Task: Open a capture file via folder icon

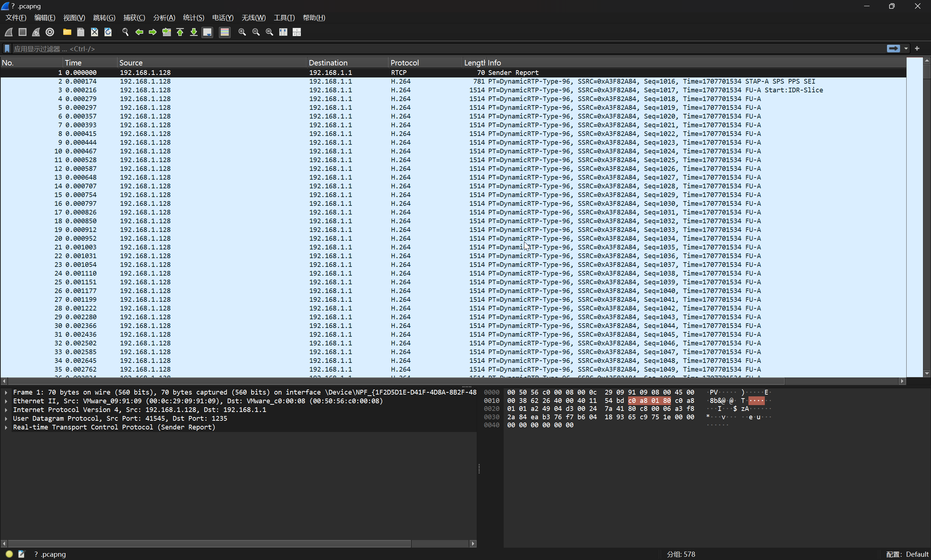Action: pos(67,32)
